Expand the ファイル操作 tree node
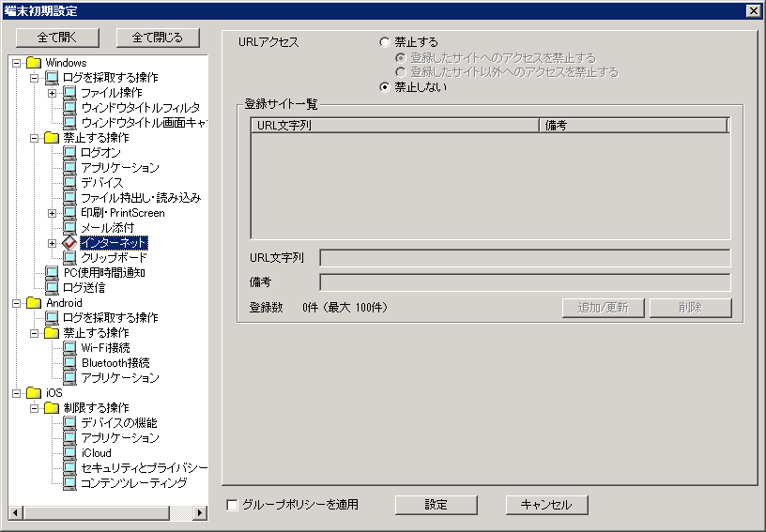 (x=53, y=93)
